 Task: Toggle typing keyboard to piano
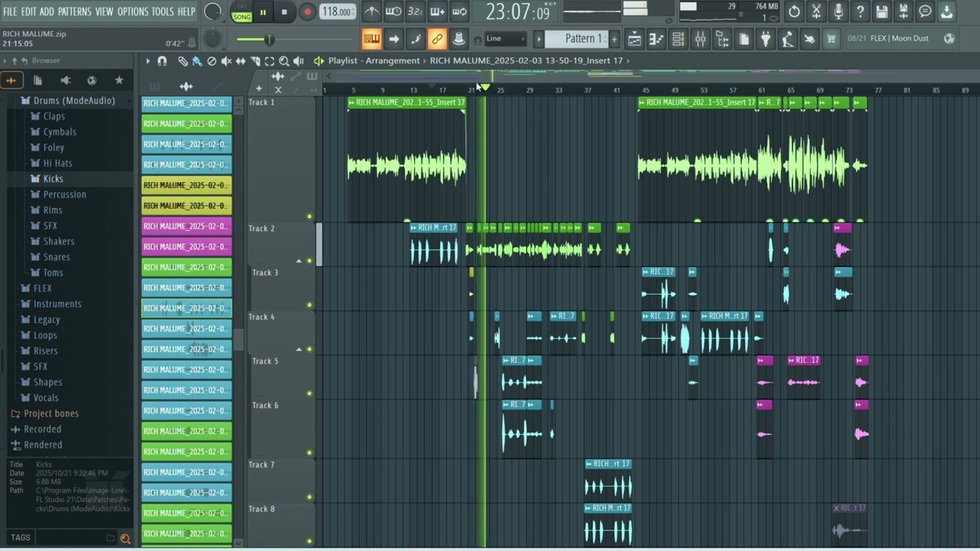point(371,39)
